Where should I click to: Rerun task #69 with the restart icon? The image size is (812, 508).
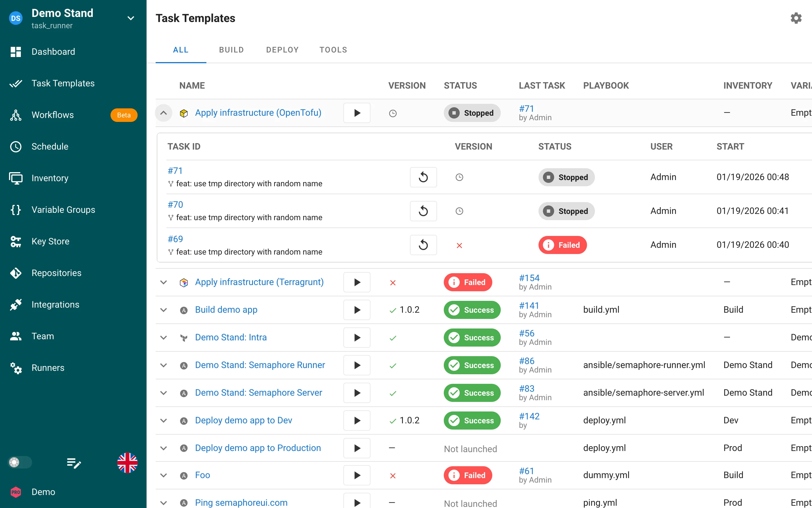pos(423,245)
